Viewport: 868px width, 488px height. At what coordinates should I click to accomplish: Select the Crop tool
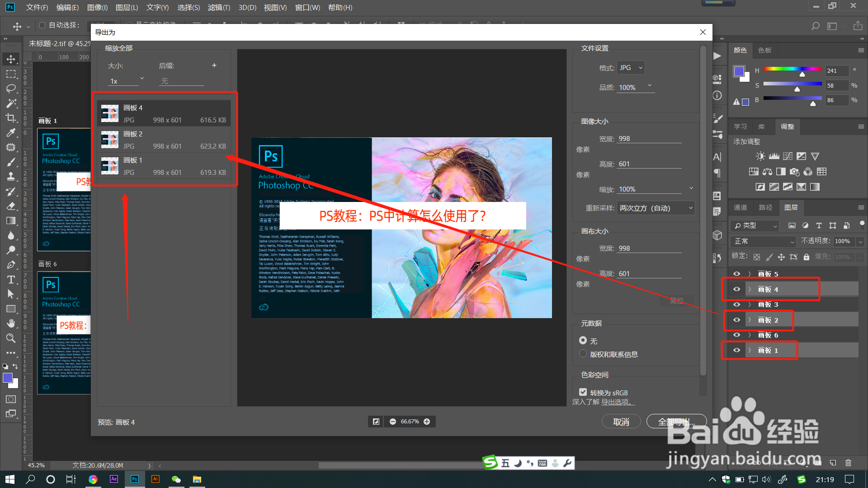(11, 118)
